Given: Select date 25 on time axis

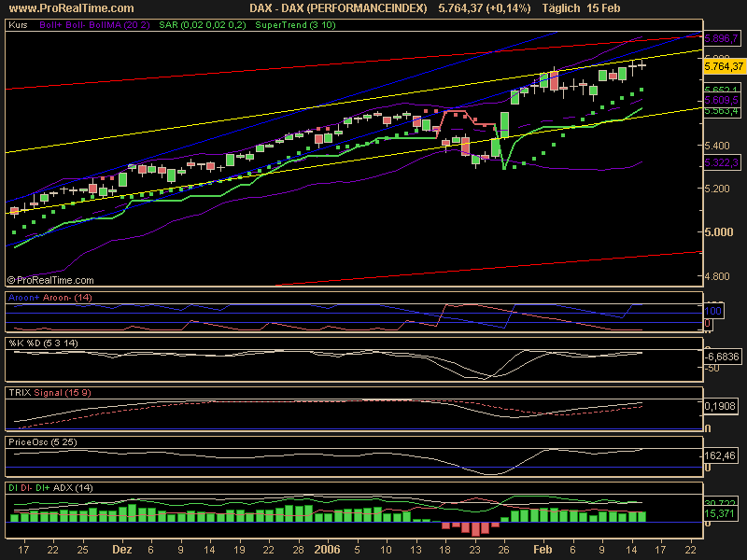Looking at the screenshot, I should tap(82, 550).
